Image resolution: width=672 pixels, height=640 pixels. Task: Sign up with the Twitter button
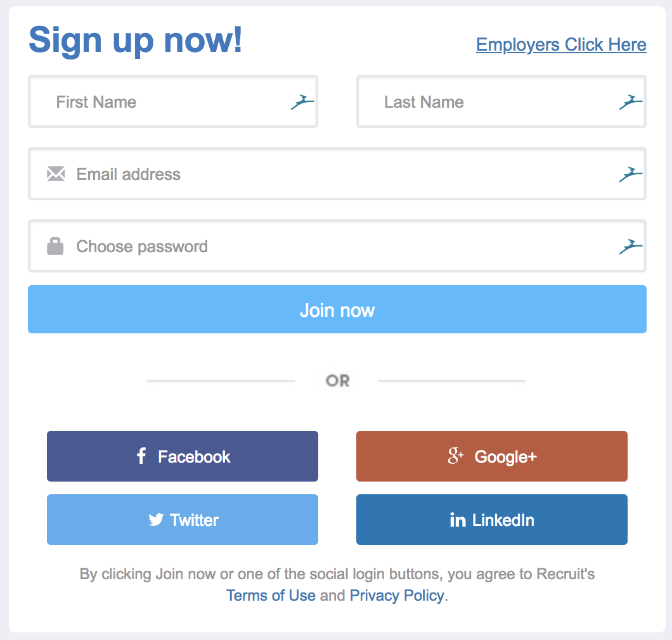[x=182, y=519]
